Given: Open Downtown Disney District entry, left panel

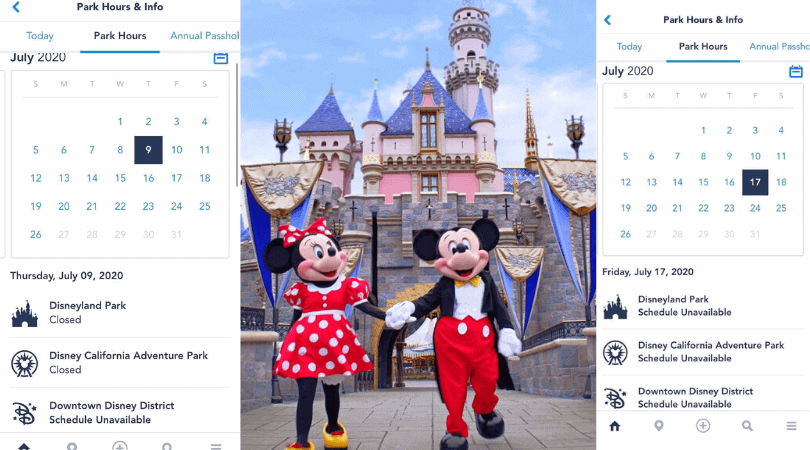Looking at the screenshot, I should click(x=120, y=413).
